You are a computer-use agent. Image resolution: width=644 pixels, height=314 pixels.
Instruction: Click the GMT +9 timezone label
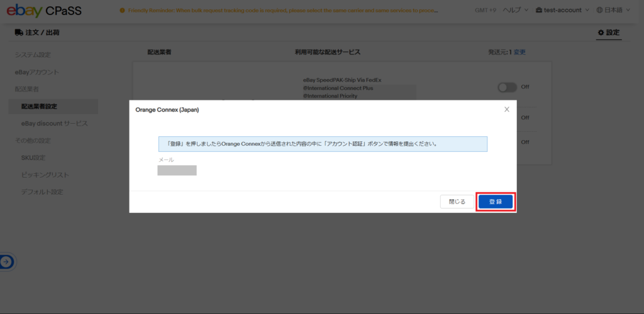[486, 10]
